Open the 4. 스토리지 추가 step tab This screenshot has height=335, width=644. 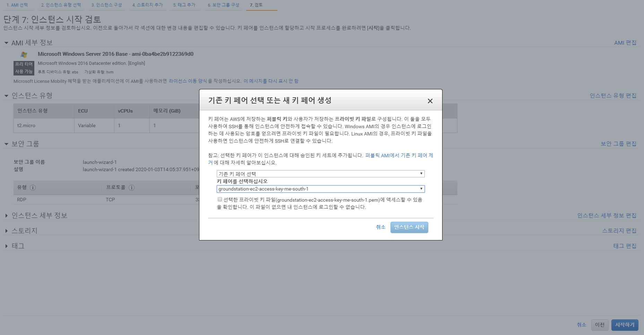coord(147,5)
